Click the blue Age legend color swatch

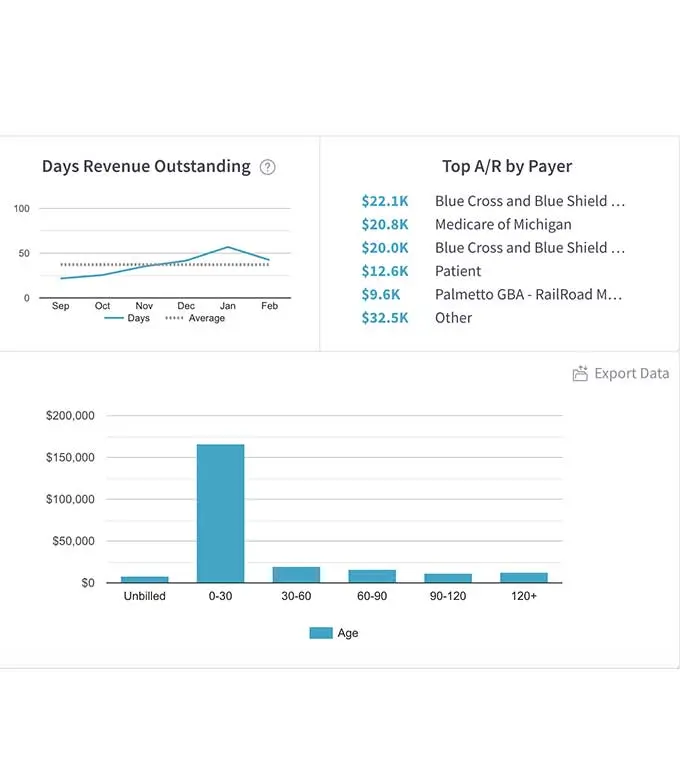(320, 633)
